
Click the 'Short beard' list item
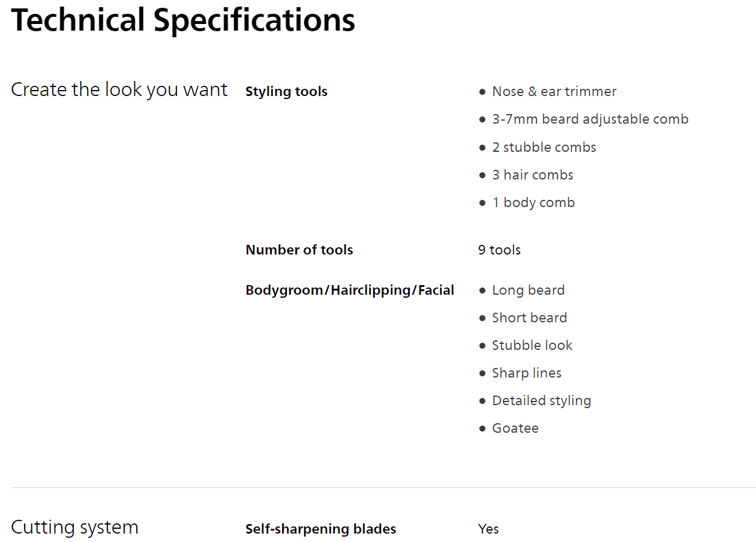[529, 318]
